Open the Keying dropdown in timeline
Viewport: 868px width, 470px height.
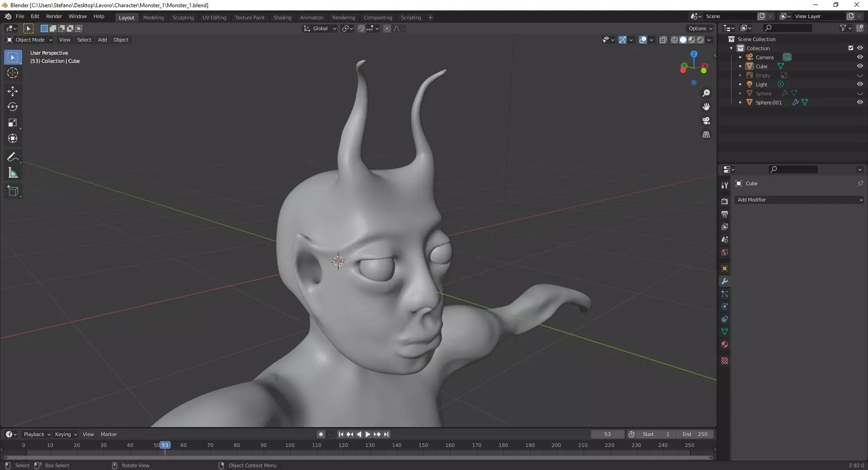[x=66, y=434]
